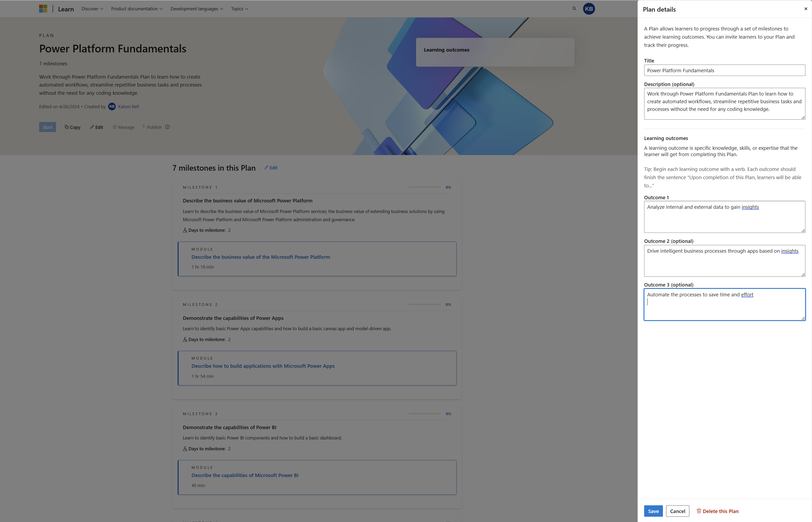Click the KB user avatar icon
812x522 pixels.
pos(589,8)
